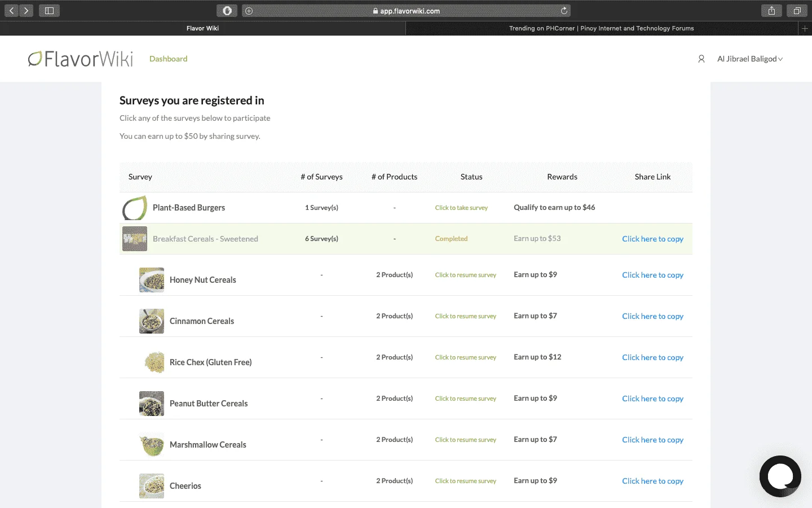Image resolution: width=812 pixels, height=508 pixels.
Task: Click the user profile icon
Action: pos(701,59)
